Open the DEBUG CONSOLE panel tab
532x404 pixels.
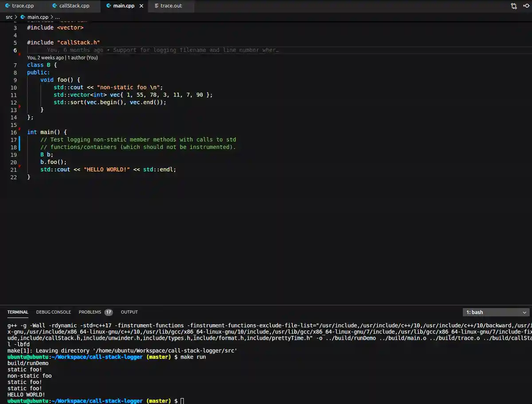click(53, 312)
